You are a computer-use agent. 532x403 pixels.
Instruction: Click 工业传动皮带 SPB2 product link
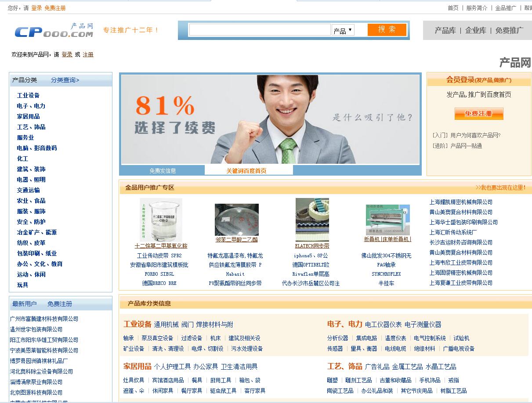pos(159,255)
